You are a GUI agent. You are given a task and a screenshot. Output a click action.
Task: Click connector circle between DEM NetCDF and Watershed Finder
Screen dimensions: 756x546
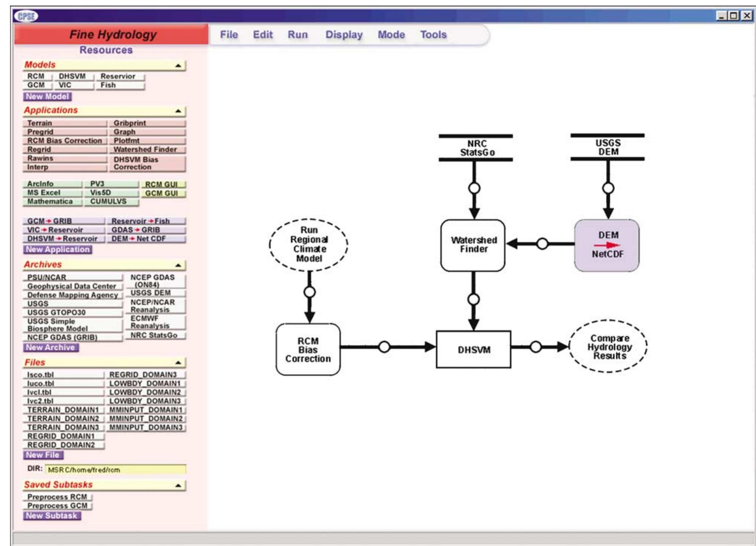[x=542, y=244]
